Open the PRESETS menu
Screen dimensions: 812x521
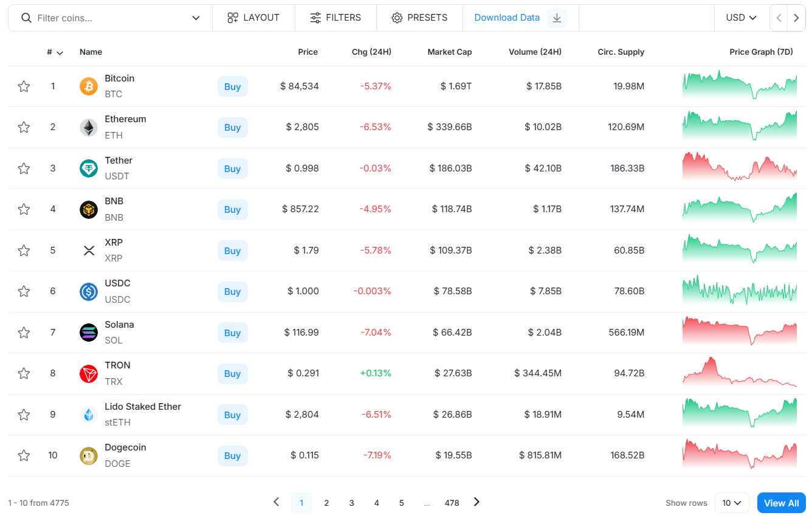tap(419, 18)
